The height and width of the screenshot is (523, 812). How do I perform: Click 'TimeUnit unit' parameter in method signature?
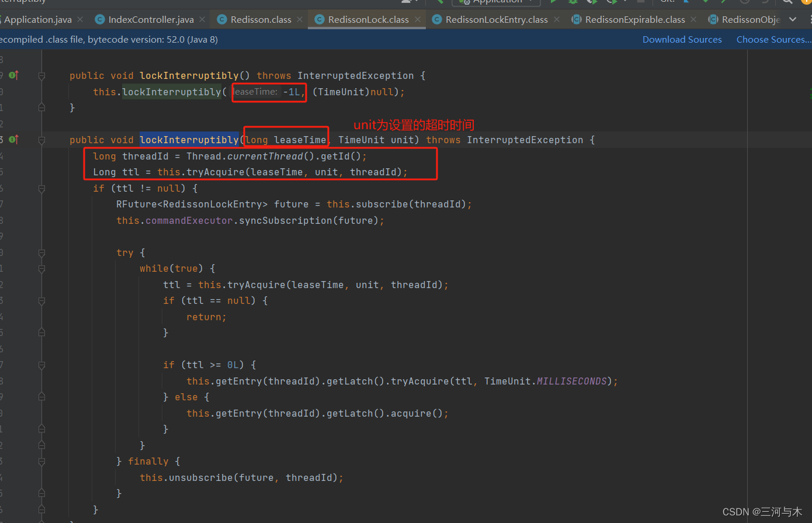pos(376,140)
